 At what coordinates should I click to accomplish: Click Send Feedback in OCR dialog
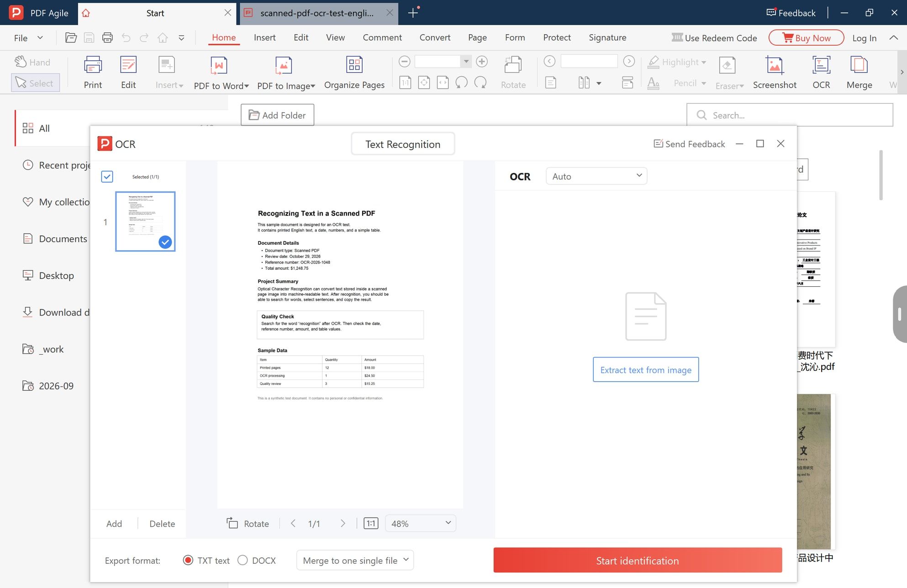[689, 144]
